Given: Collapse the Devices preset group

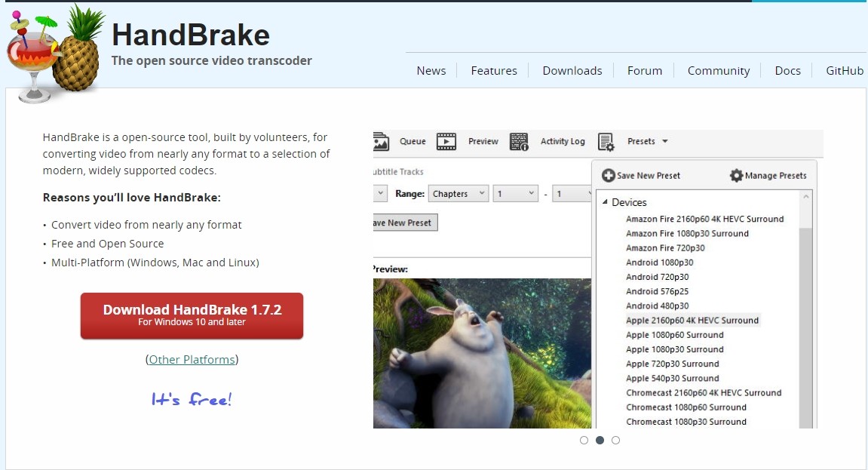Looking at the screenshot, I should coord(605,202).
